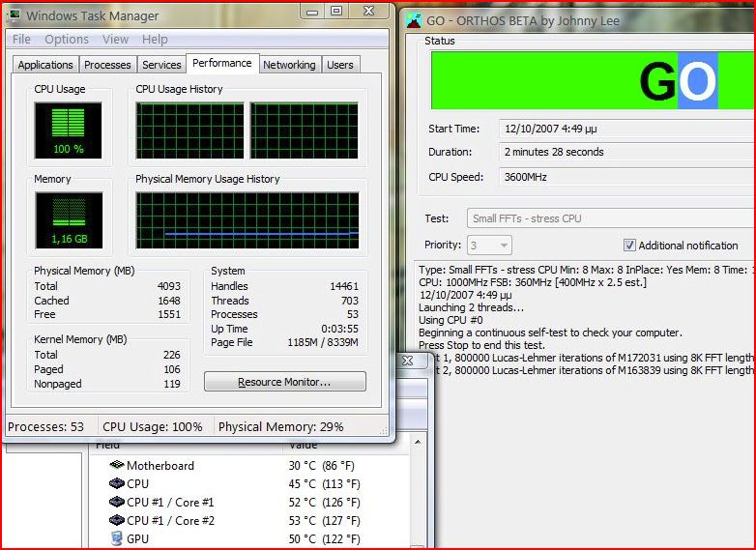Click Kernel Memory Total value 226

point(172,355)
